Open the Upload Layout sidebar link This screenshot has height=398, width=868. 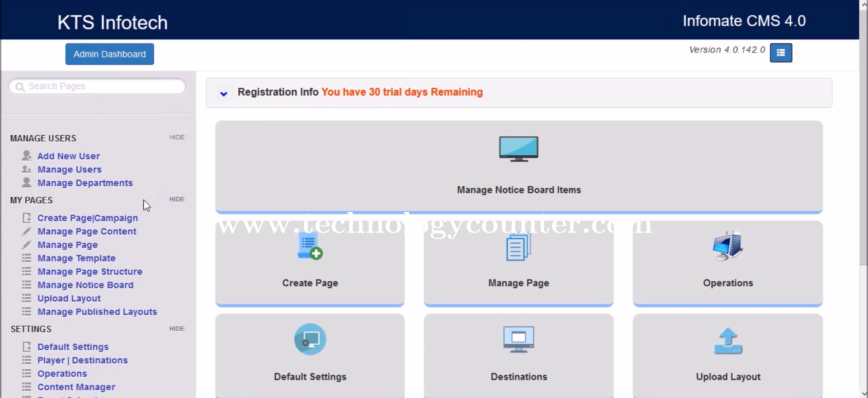click(69, 298)
